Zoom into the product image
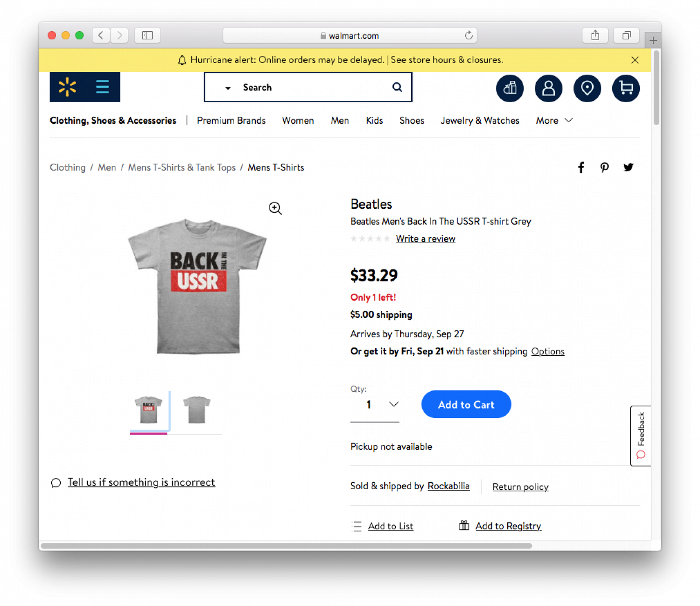Screen dimensions: 700x606 [x=275, y=208]
